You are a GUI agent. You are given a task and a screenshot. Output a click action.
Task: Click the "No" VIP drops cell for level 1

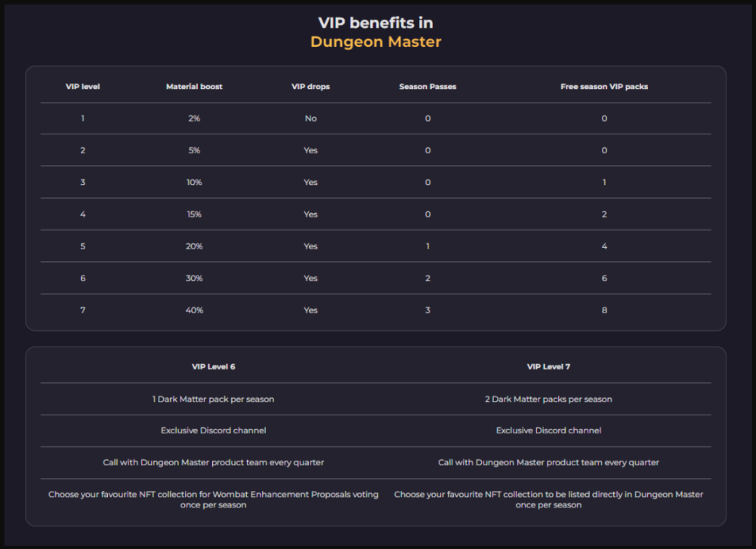pos(310,119)
